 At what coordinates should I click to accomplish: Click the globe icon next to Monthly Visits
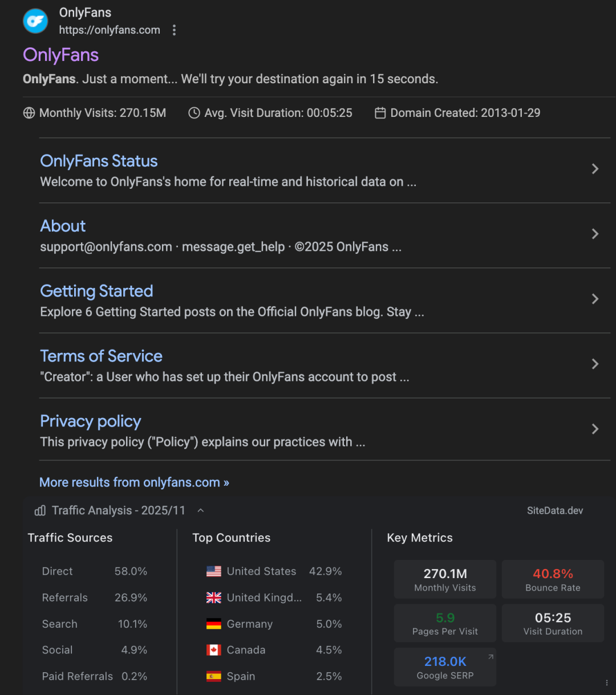point(29,113)
